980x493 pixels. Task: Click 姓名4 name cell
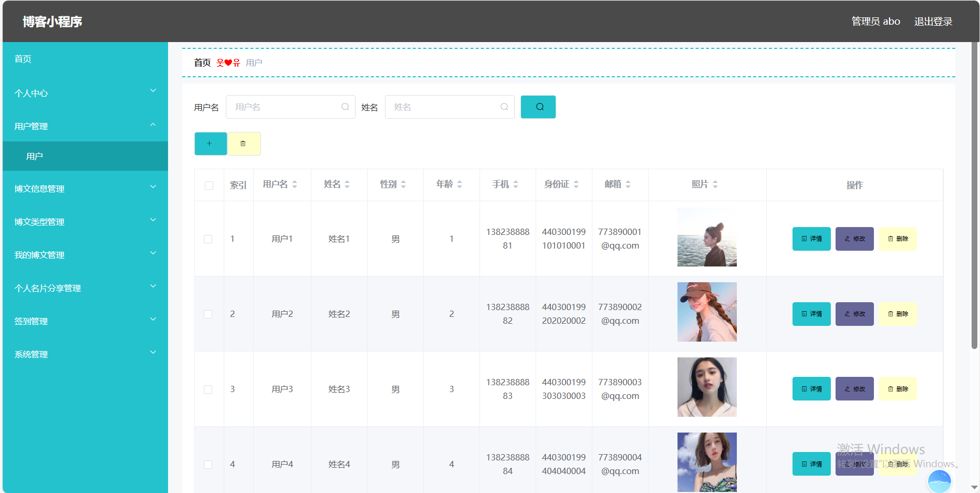point(339,464)
